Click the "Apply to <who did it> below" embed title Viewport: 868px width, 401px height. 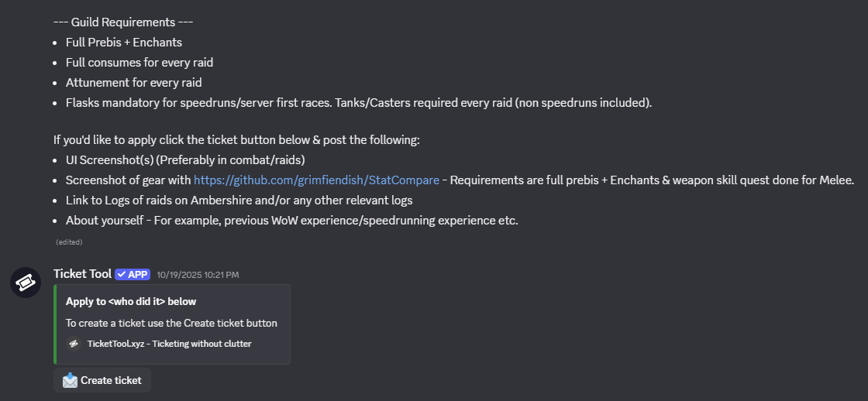131,301
